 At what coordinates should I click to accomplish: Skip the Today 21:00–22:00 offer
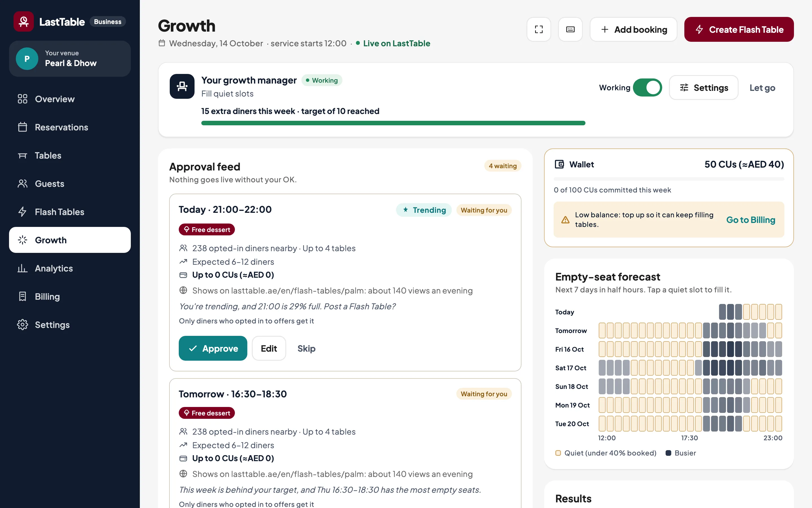(x=306, y=349)
